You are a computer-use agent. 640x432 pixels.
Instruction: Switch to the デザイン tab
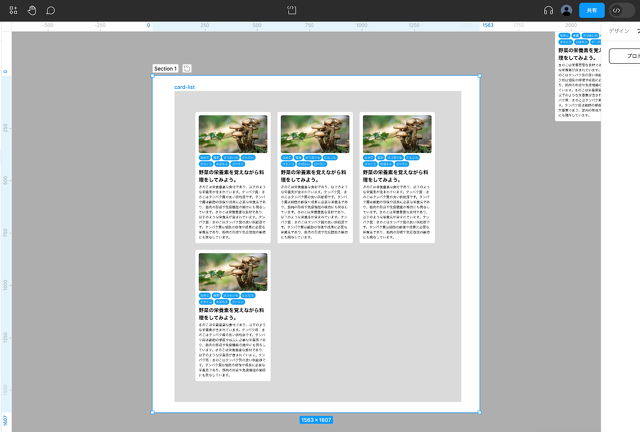coord(620,32)
